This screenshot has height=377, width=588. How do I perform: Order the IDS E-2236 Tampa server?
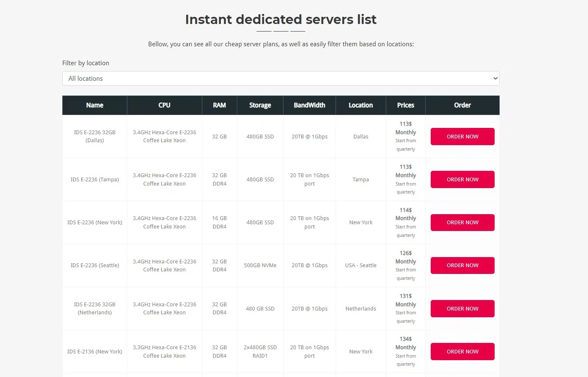[462, 180]
